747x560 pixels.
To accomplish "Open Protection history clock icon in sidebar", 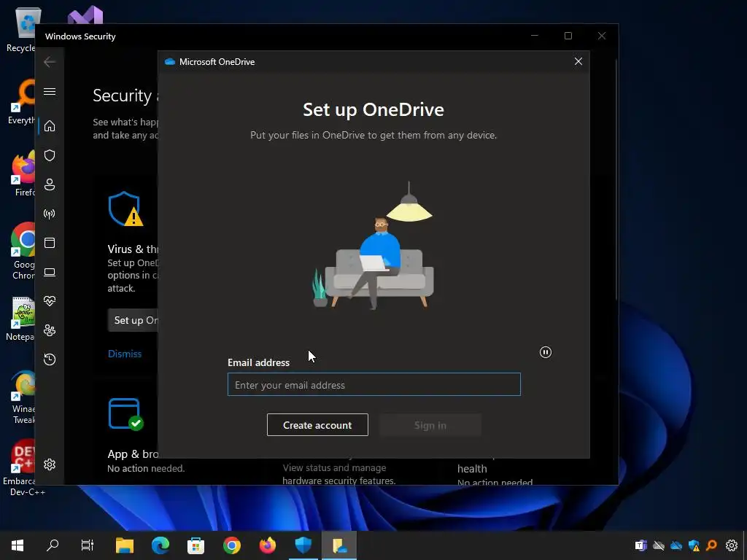I will pos(50,359).
